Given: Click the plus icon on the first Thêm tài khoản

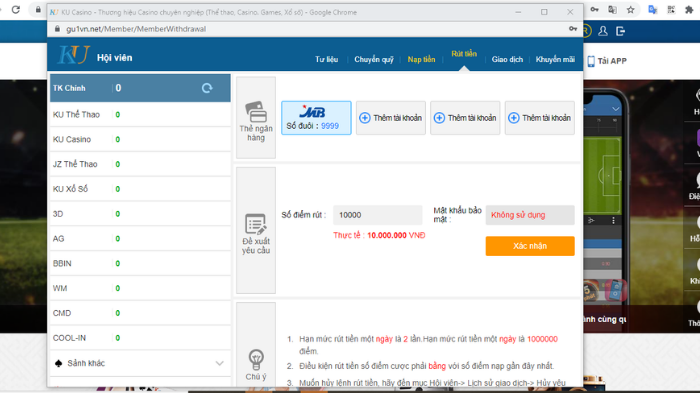Looking at the screenshot, I should (x=365, y=118).
